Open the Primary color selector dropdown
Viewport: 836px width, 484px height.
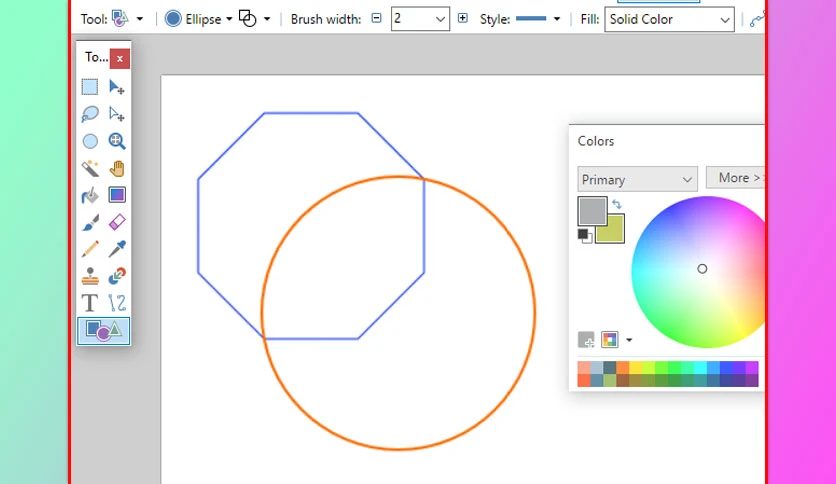point(637,180)
